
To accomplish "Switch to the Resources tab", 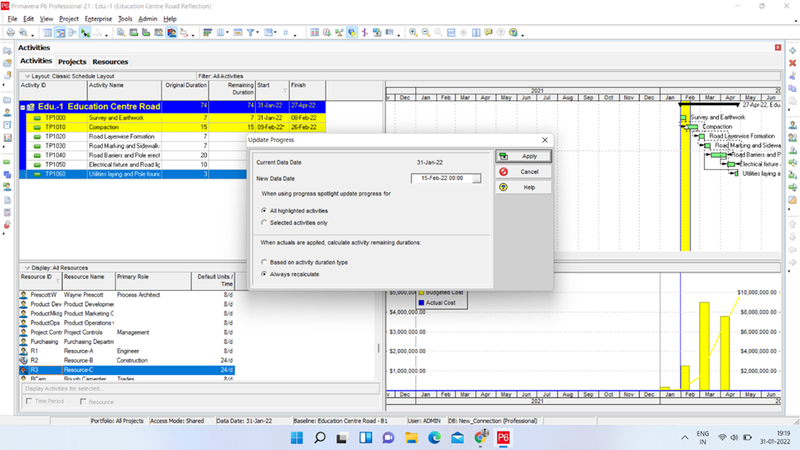I will [110, 62].
